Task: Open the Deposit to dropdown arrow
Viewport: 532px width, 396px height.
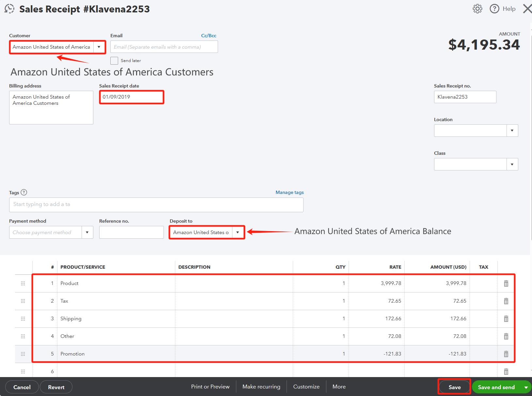Action: [x=238, y=232]
